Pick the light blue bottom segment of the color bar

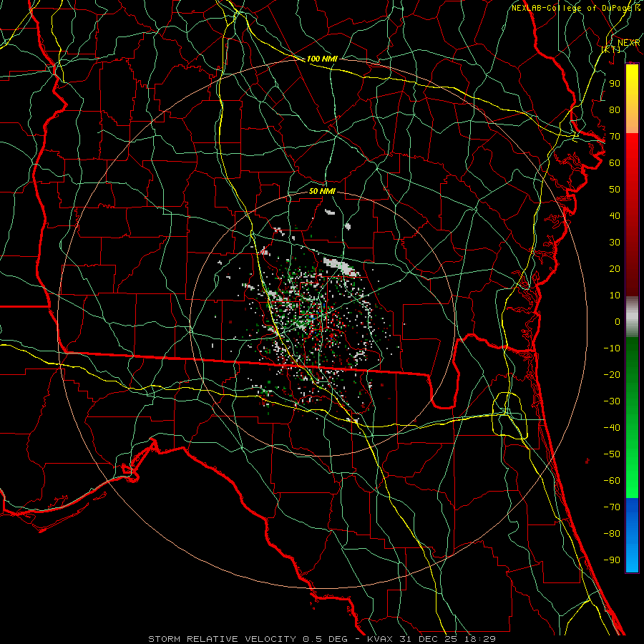click(632, 557)
